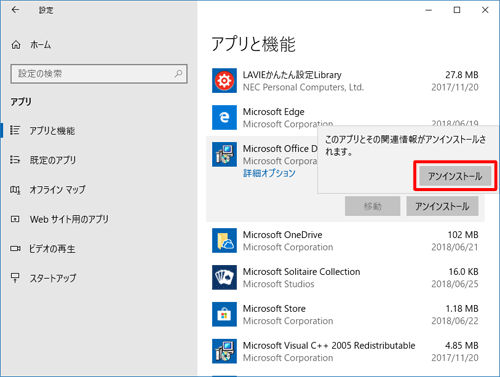
Task: Open 詳細オプション link
Action: (x=269, y=173)
